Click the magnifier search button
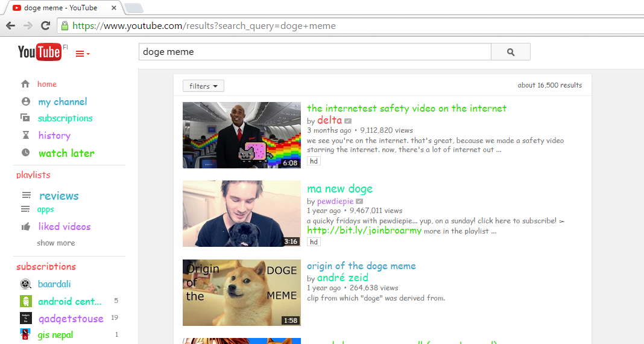644x344 pixels. click(x=511, y=52)
